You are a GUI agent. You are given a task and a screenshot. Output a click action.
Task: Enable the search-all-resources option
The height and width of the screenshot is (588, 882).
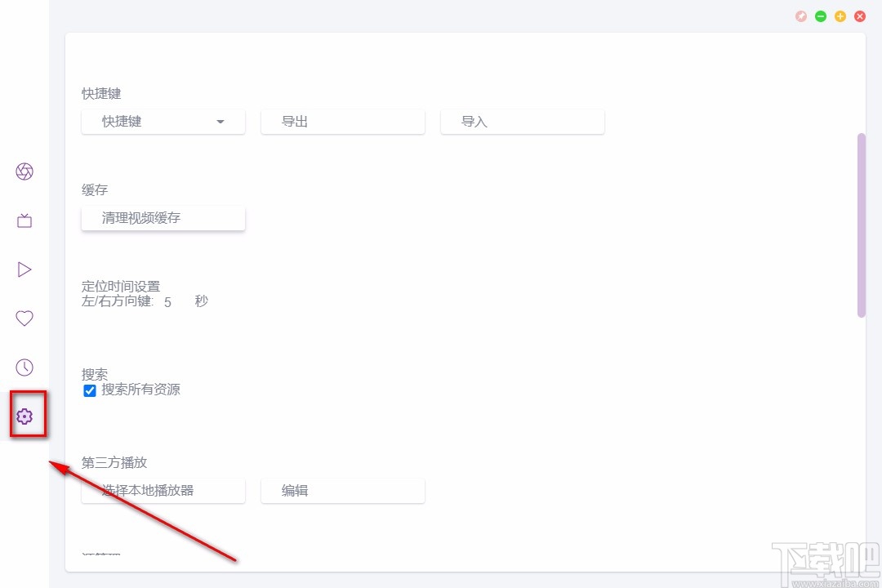(90, 390)
